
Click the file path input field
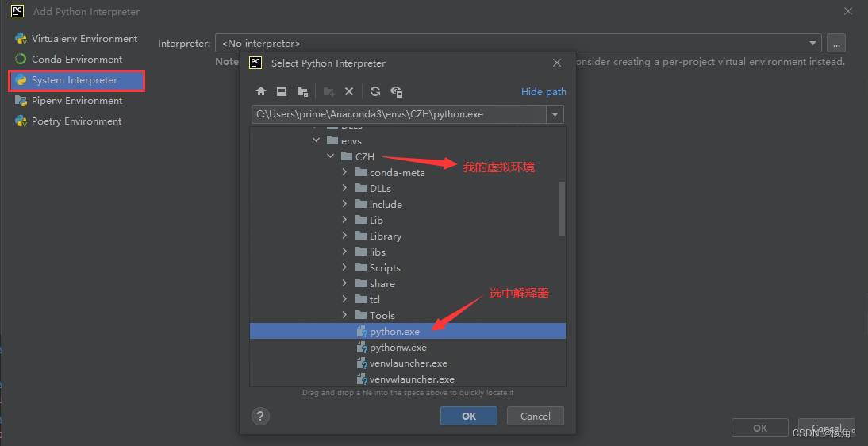tap(398, 115)
